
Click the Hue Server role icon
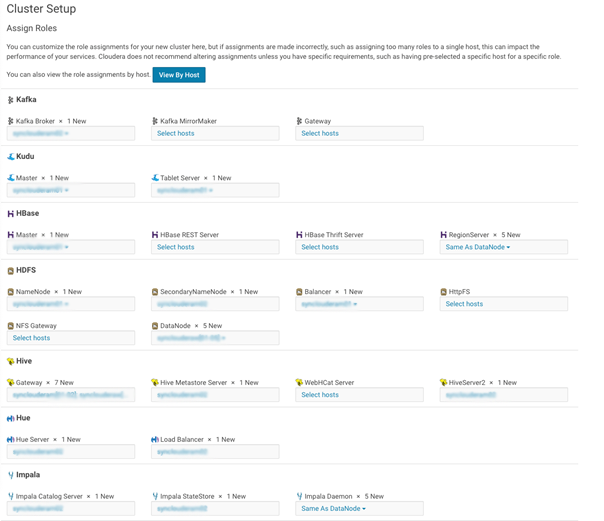(11, 439)
